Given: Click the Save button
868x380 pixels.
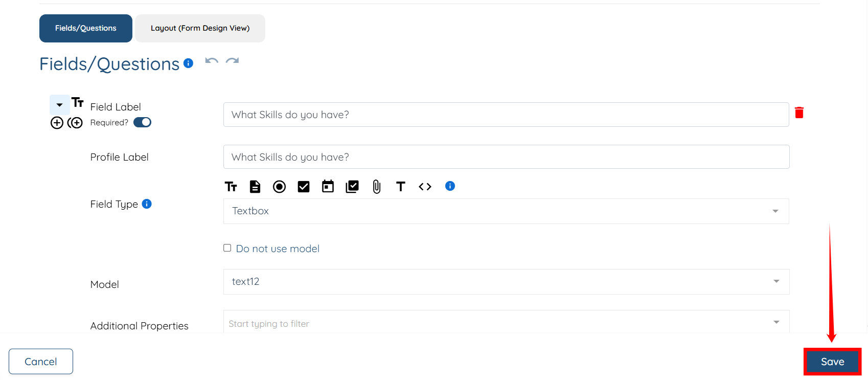Looking at the screenshot, I should pos(832,362).
